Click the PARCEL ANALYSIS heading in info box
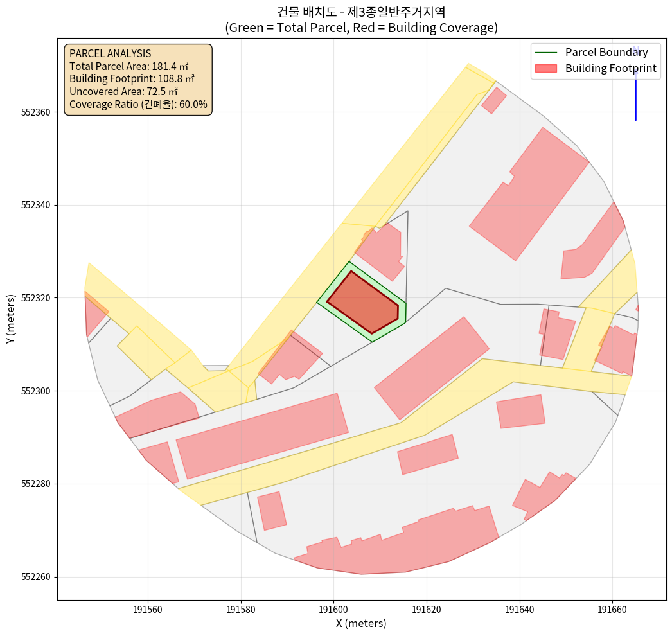672x636 pixels. 110,53
